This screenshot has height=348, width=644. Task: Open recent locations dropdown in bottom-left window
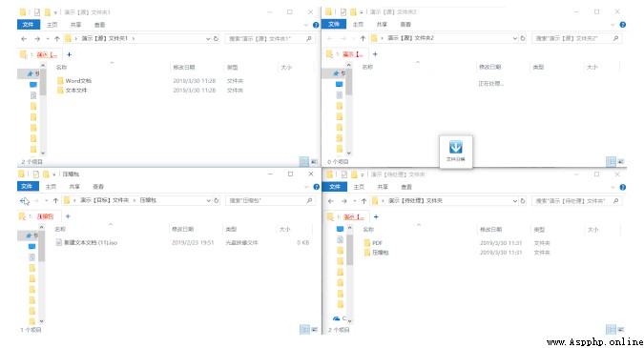tap(47, 200)
